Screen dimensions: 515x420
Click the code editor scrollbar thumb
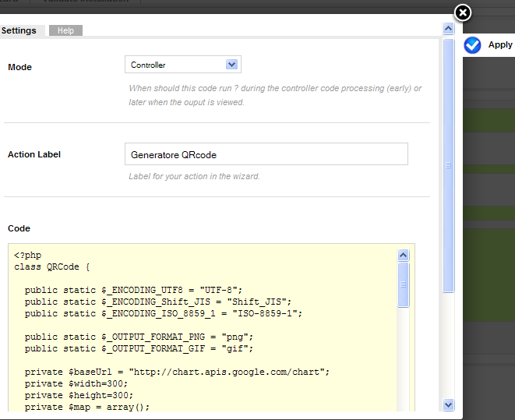[x=404, y=284]
